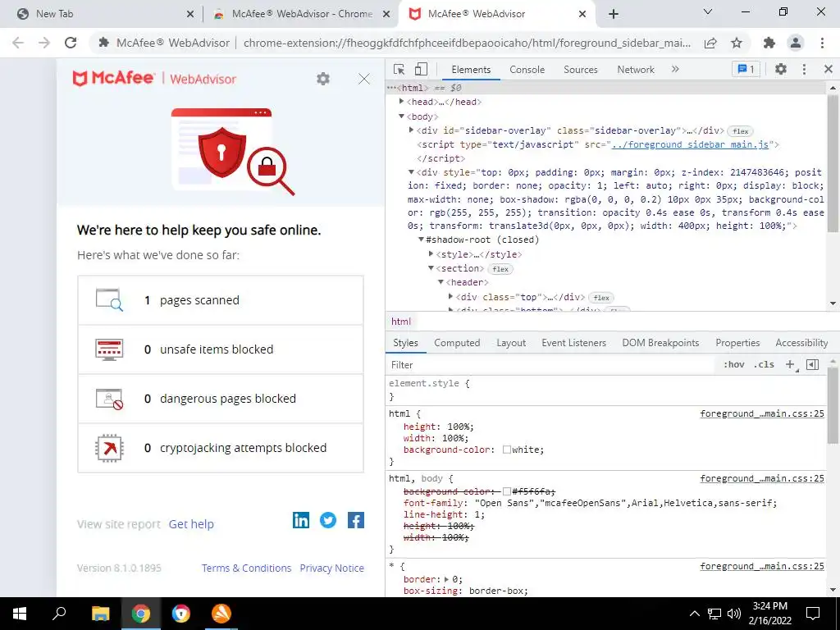Click the flex badge next to section
Image resolution: width=840 pixels, height=630 pixels.
pyautogui.click(x=500, y=269)
